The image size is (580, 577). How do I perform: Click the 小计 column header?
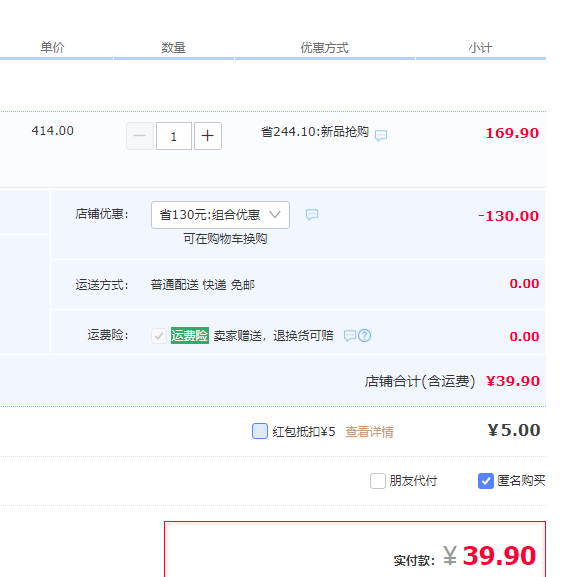pos(480,48)
